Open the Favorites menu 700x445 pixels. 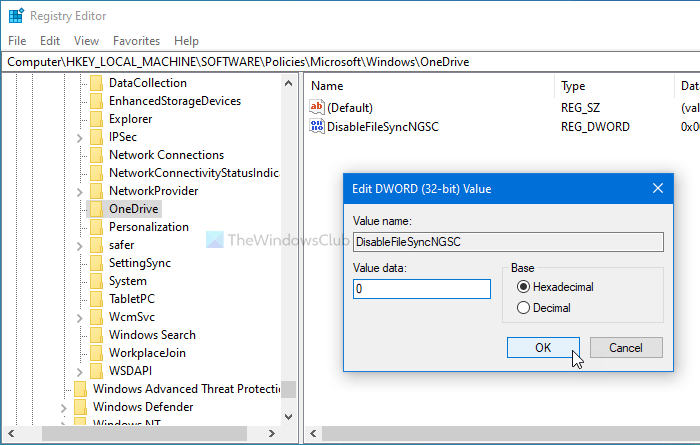(x=136, y=41)
